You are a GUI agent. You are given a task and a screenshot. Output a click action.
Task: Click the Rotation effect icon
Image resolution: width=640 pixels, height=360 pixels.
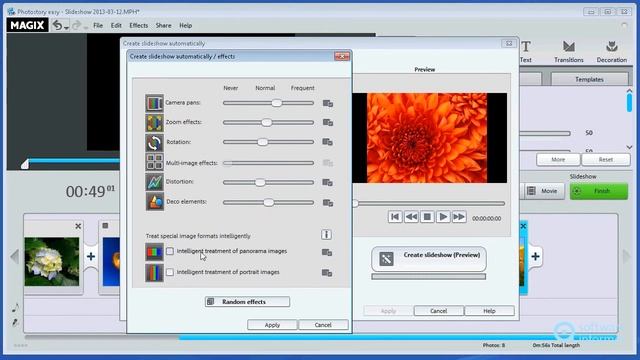[154, 142]
